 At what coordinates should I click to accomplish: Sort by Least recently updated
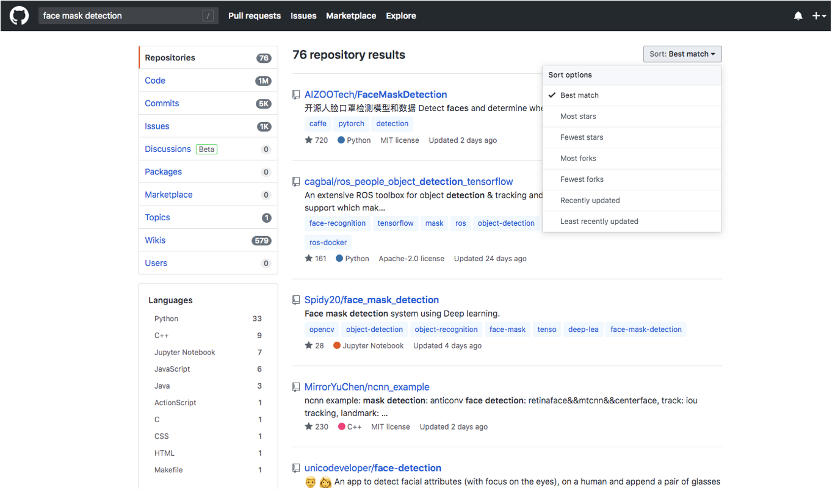(x=632, y=221)
